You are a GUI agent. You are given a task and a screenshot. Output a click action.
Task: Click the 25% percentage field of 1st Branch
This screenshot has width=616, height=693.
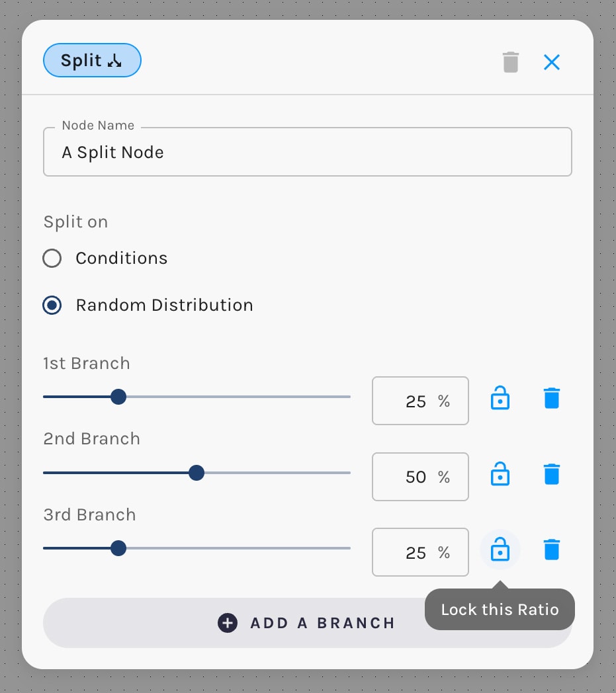point(420,400)
